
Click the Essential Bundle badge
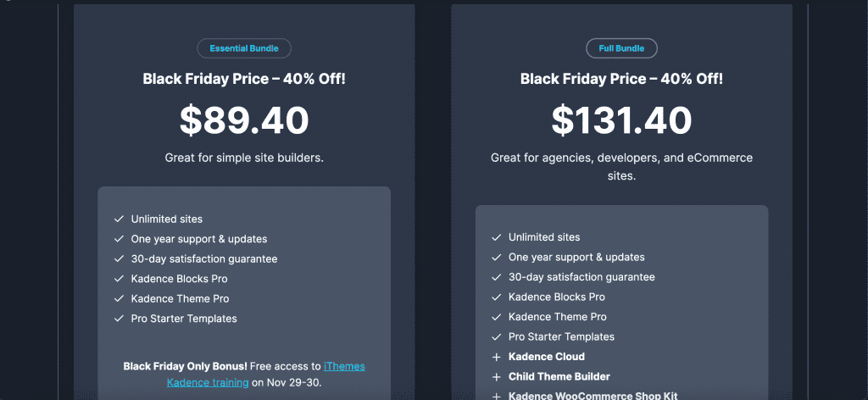coord(244,48)
